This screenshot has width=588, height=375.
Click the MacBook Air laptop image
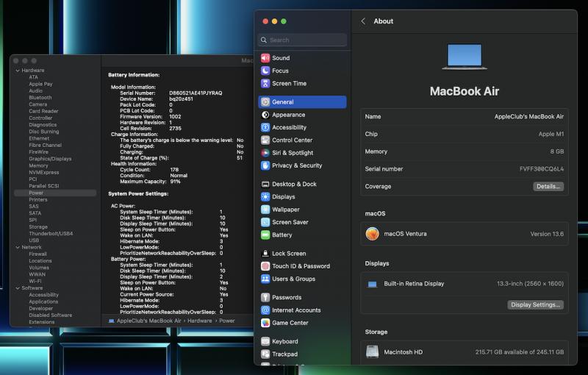[465, 57]
